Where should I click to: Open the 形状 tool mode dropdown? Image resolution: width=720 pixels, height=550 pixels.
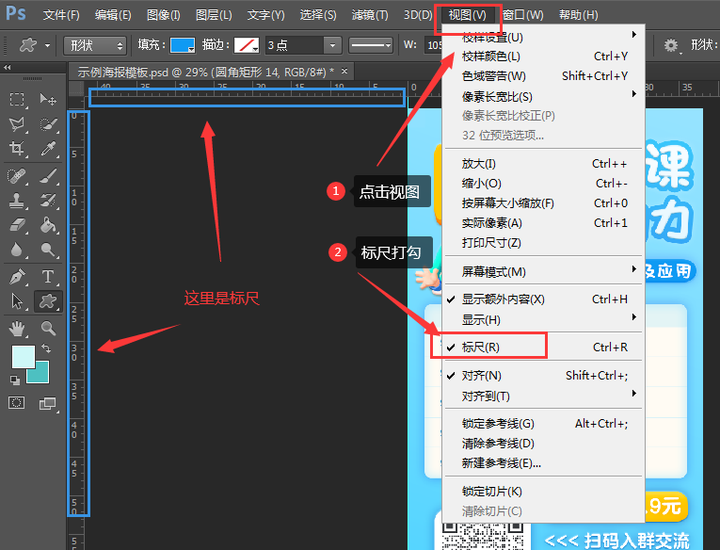[x=95, y=45]
